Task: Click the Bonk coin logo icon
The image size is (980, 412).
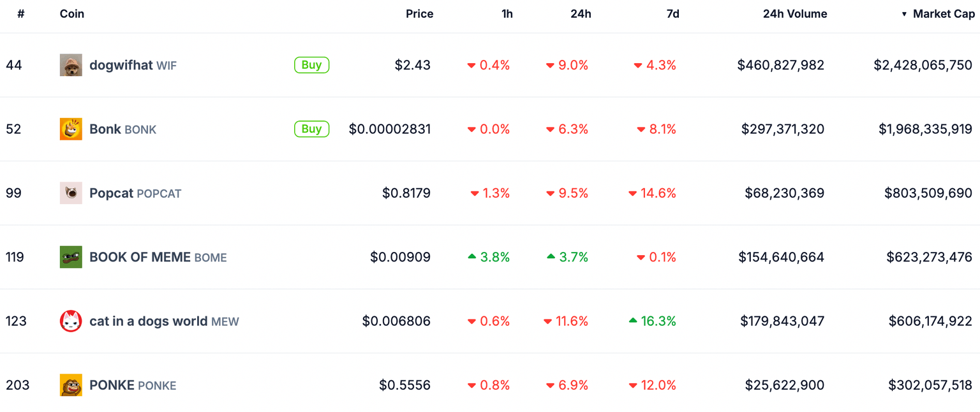Action: pyautogui.click(x=71, y=129)
